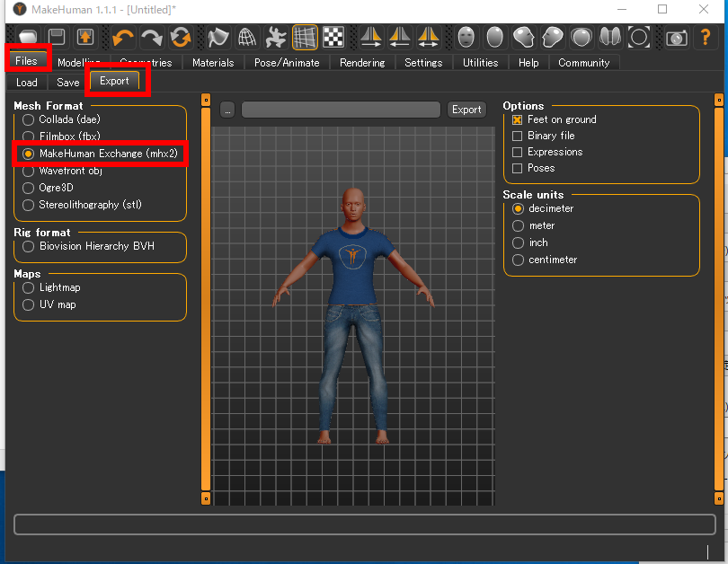Toggle the checkerboard Background icon
This screenshot has height=564, width=728.
click(333, 37)
